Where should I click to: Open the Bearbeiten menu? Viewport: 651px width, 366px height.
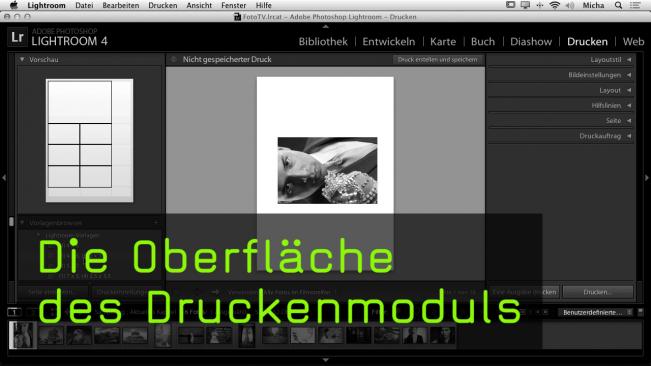point(120,5)
